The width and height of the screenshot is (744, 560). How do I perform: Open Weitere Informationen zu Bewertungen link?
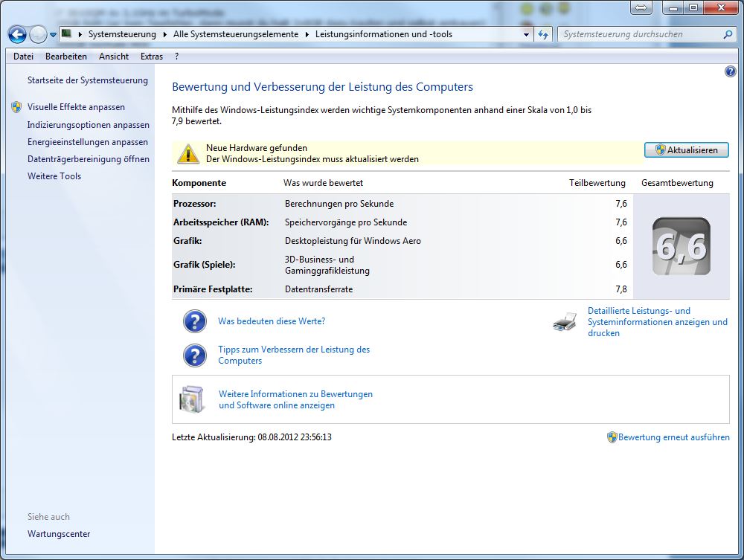pos(295,399)
